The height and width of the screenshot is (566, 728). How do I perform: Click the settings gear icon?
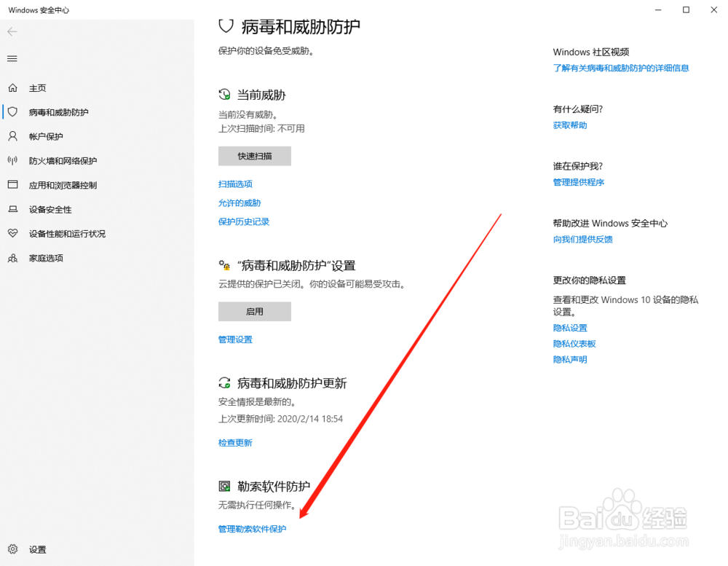[x=12, y=549]
